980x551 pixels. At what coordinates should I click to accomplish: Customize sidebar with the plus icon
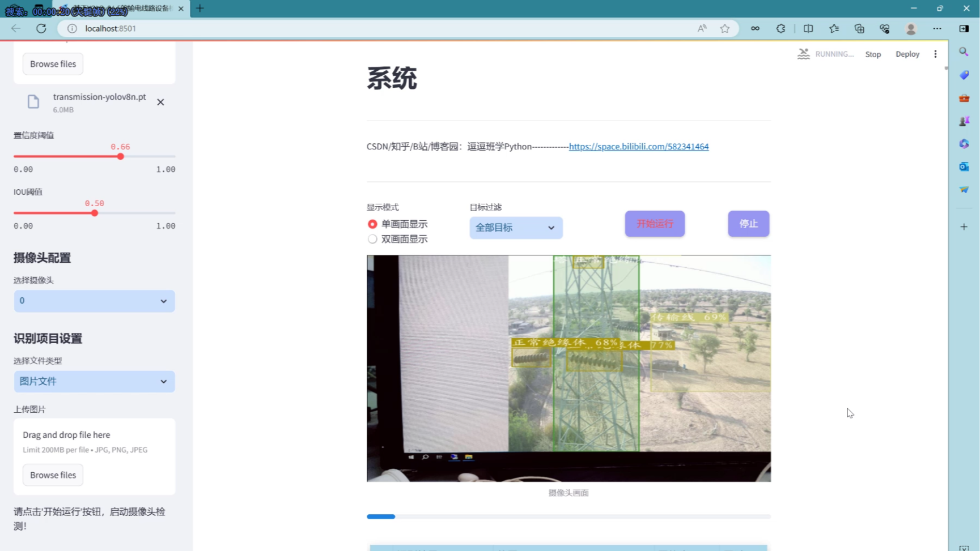[964, 227]
